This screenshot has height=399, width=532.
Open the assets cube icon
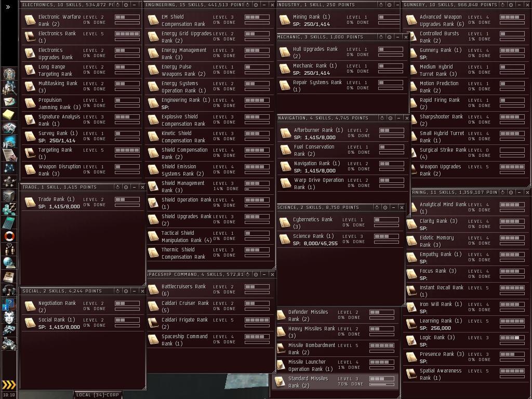point(9,195)
